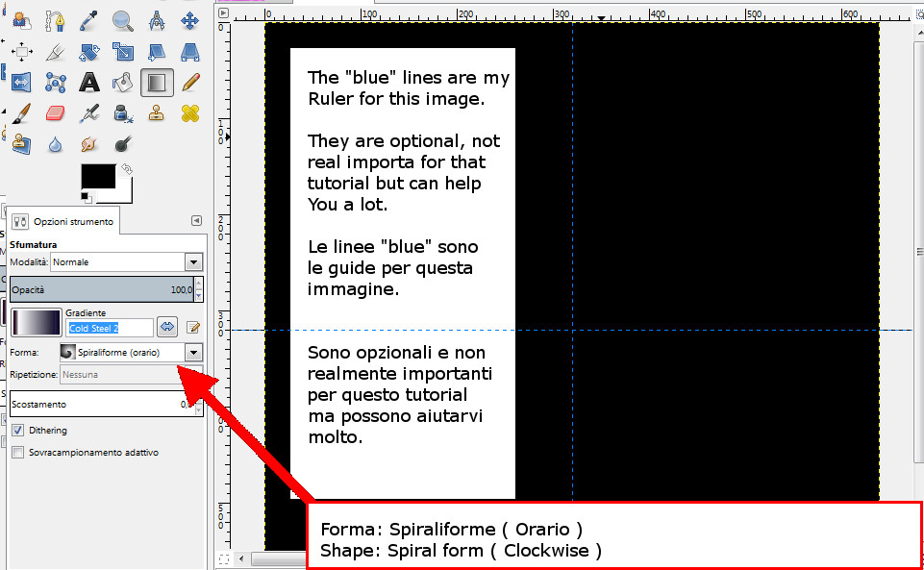Select the Bucket Fill tool
924x570 pixels.
123,83
